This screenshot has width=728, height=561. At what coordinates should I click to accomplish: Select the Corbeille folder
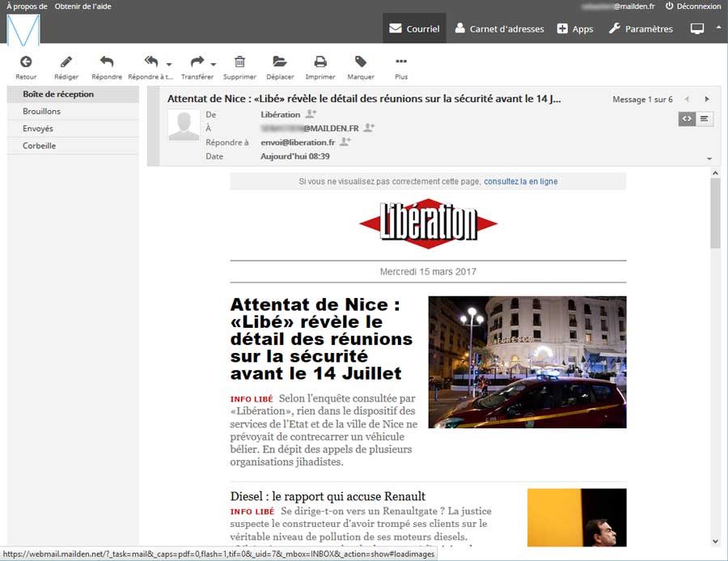coord(73,146)
